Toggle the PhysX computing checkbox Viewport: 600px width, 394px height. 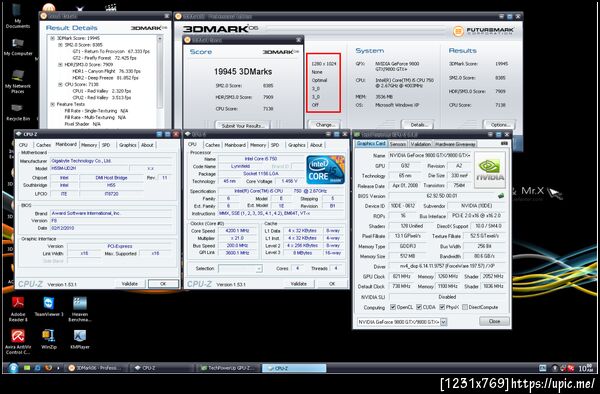click(x=442, y=307)
